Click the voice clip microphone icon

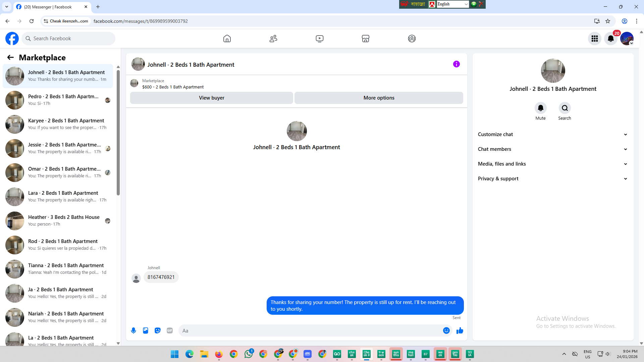(133, 330)
